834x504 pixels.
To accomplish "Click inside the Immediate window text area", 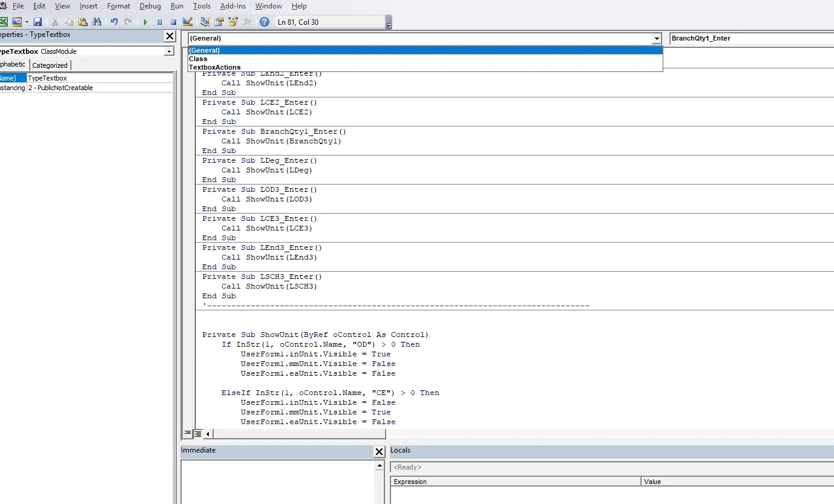I will pyautogui.click(x=277, y=482).
